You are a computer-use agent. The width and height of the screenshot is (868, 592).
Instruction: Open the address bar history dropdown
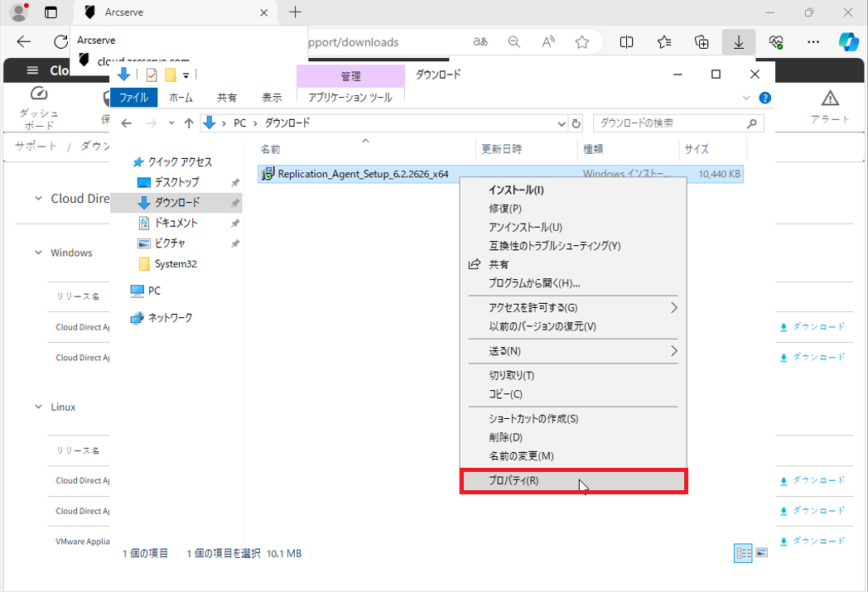561,123
